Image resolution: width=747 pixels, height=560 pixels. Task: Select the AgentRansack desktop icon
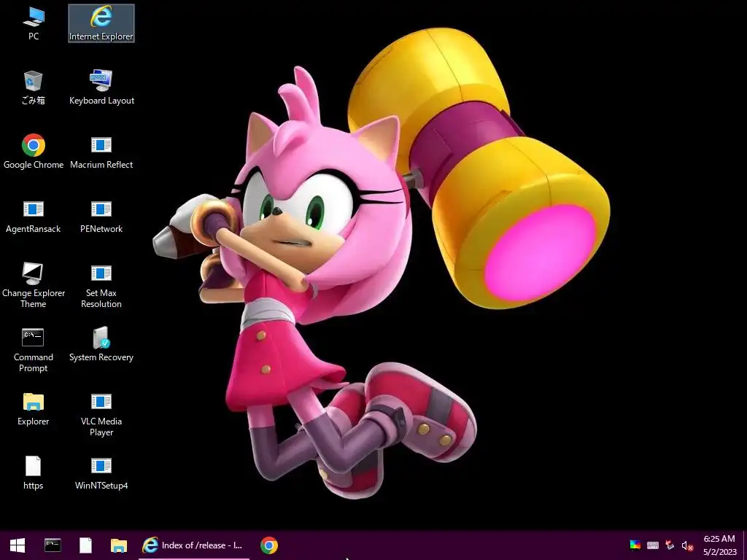pyautogui.click(x=34, y=216)
